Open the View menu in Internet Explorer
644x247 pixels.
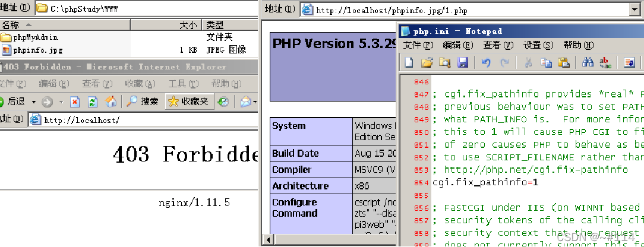coord(97,84)
